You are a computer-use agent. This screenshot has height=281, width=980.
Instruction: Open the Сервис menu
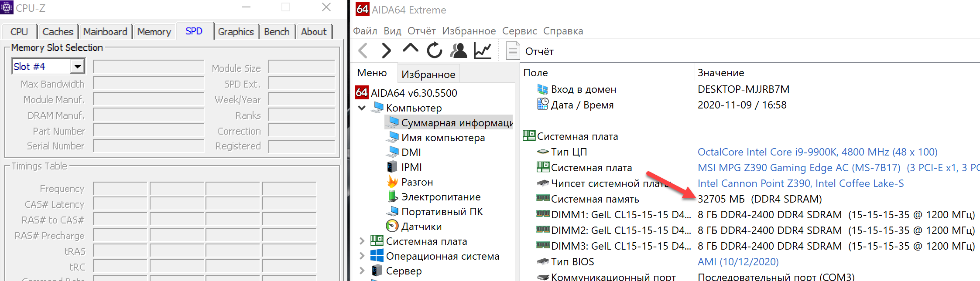pos(519,31)
